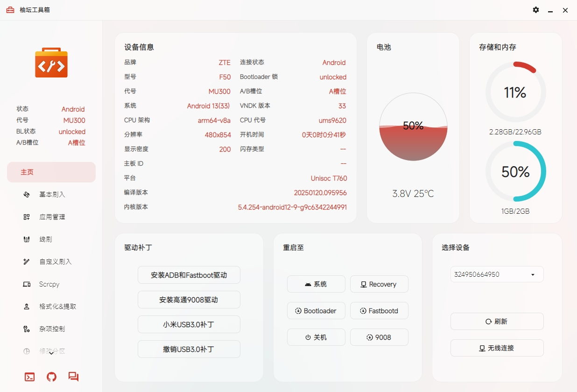Click the Scrcpy screen mirror icon
This screenshot has width=577, height=392.
(27, 284)
